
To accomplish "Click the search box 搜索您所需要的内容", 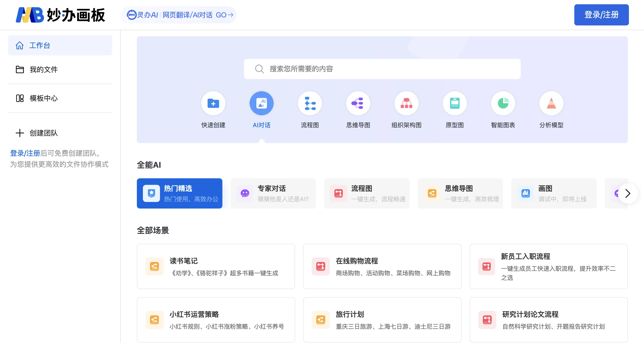I will [382, 69].
